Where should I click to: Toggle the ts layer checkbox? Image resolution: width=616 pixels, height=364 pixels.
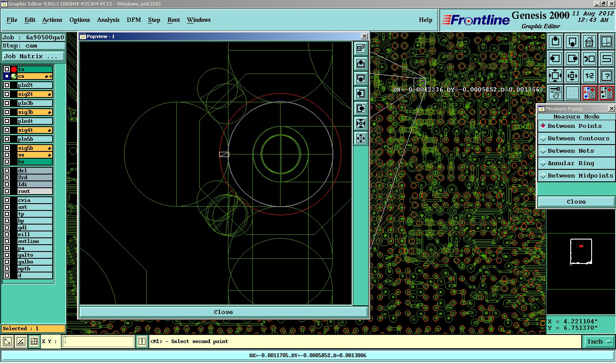click(7, 69)
